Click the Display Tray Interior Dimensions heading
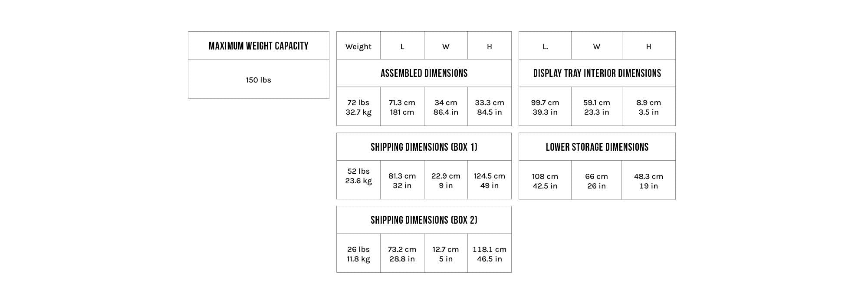 click(597, 73)
